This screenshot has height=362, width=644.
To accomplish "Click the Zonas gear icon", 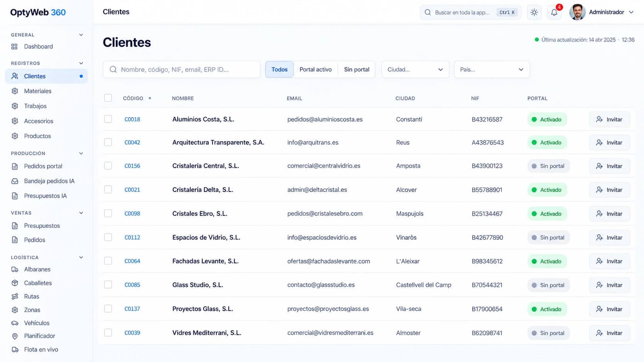I will 15,310.
